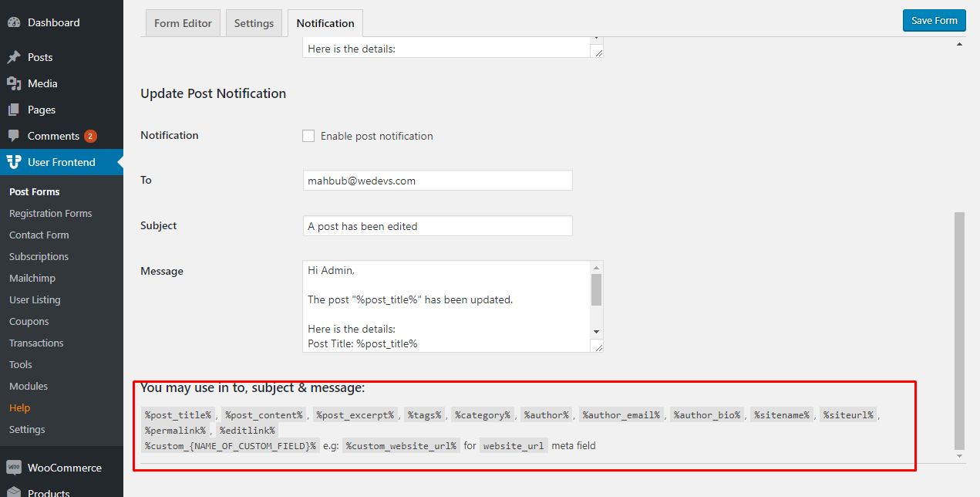Go to Mailchimp submenu

32,278
